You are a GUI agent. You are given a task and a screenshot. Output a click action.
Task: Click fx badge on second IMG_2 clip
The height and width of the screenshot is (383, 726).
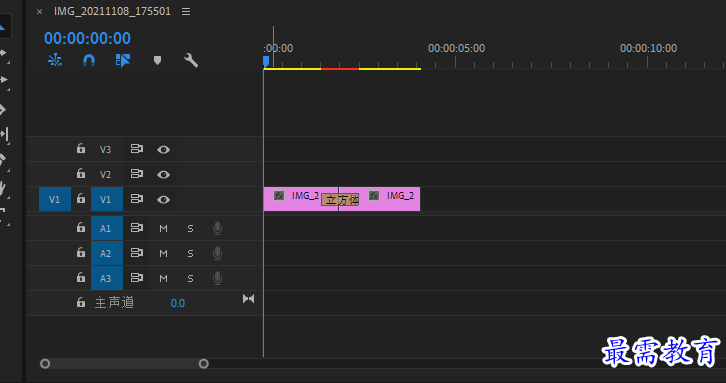[374, 195]
